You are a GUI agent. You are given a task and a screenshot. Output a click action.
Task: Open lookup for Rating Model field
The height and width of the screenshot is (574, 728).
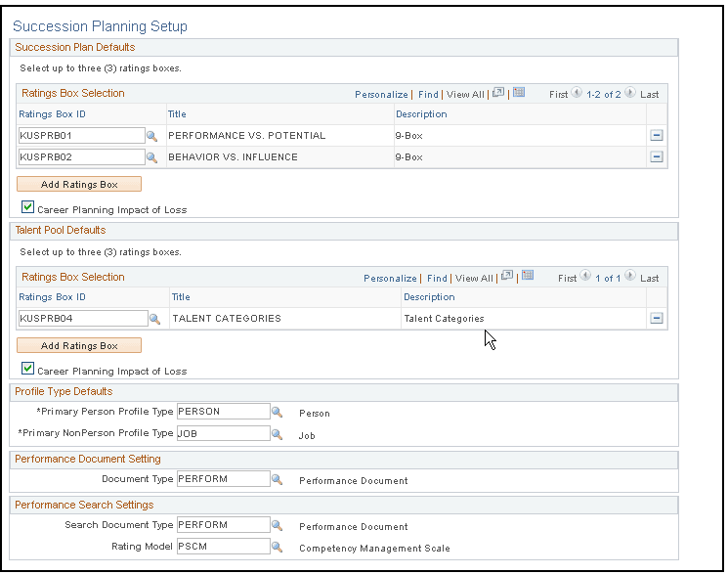point(277,547)
